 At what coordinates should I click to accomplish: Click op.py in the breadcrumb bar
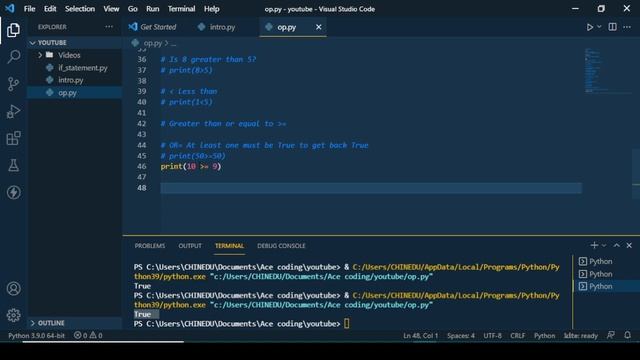coord(153,43)
